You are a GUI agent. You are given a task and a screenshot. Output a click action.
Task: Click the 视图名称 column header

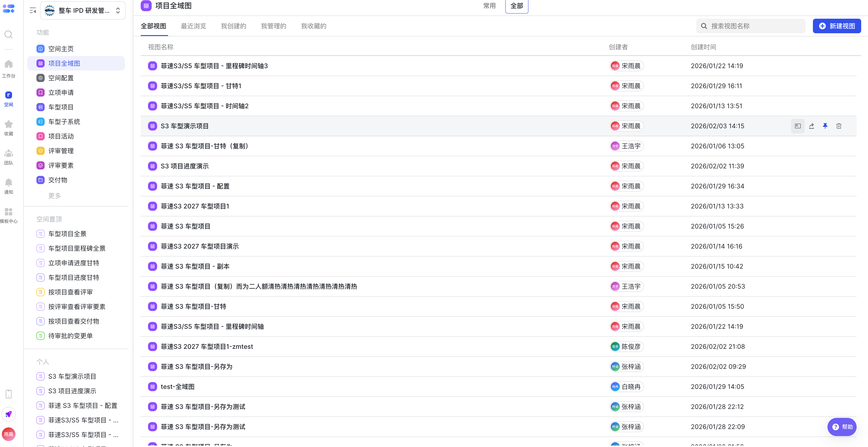(x=161, y=47)
